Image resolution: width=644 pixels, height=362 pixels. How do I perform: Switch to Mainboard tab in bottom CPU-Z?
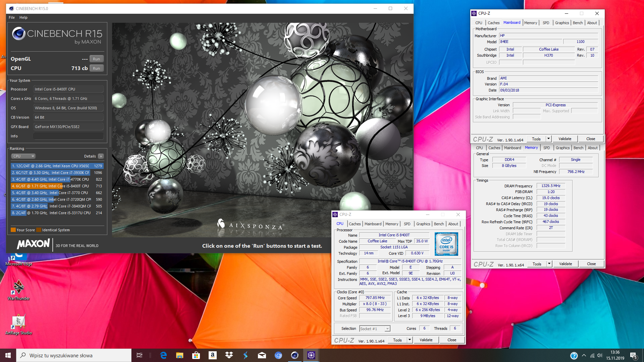(x=373, y=224)
